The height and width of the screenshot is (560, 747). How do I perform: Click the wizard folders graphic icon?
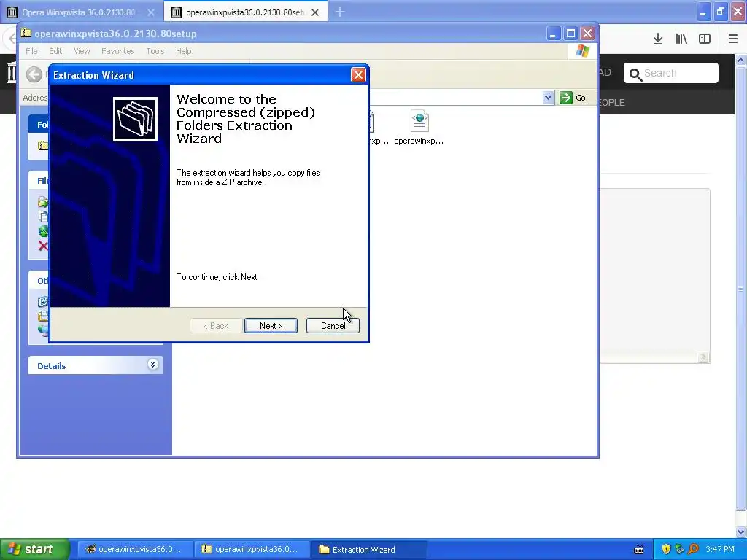click(x=135, y=119)
